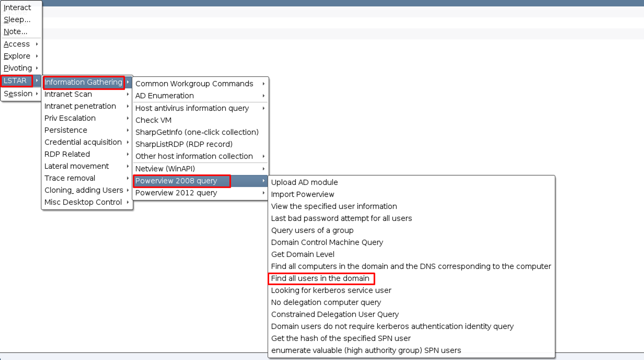Click Priv Escalation menu option
Viewport: 644px width, 360px height.
click(x=70, y=118)
